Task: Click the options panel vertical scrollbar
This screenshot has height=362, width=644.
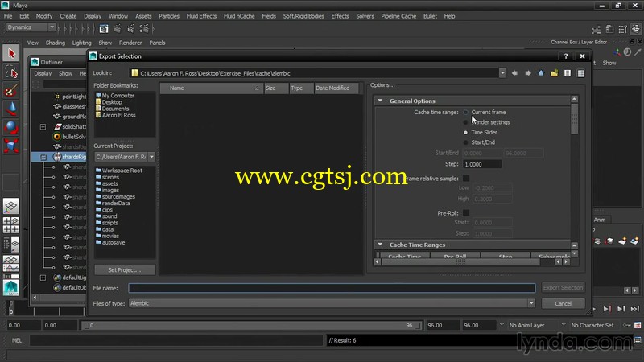Action: [x=574, y=119]
